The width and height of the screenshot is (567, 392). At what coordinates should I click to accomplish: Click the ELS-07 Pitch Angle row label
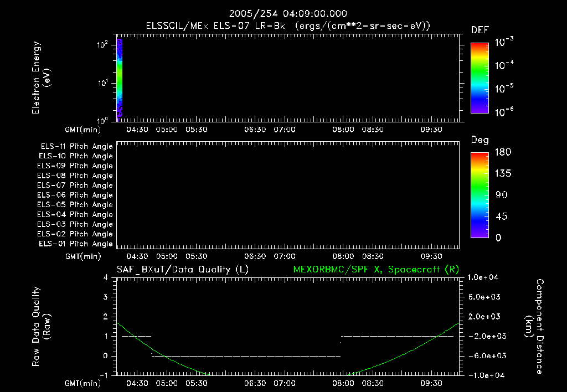pyautogui.click(x=75, y=185)
